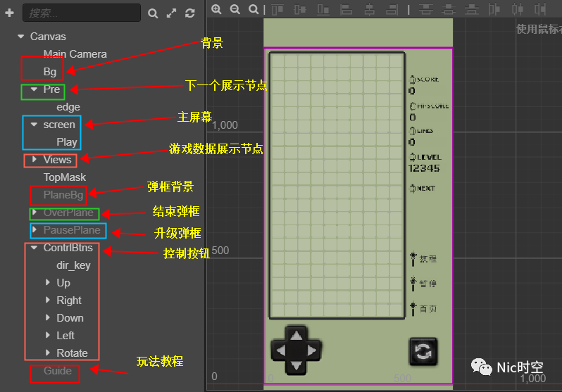Align selected nodes to vertical center

(x=300, y=9)
